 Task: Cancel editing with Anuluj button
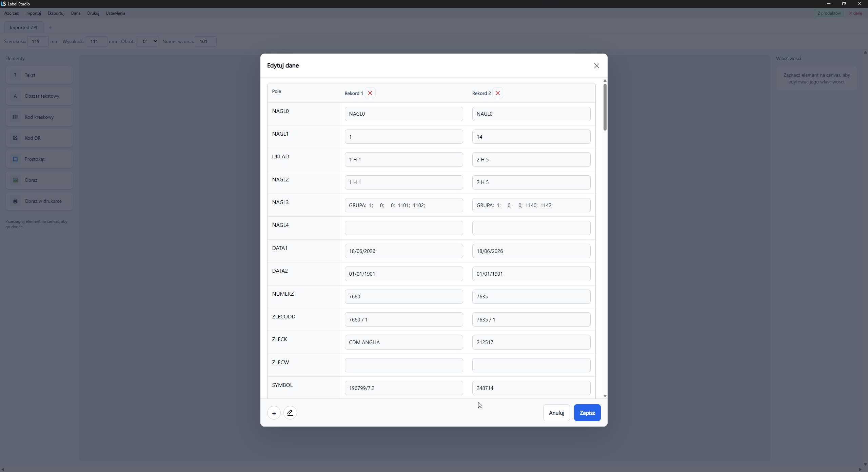[556, 413]
